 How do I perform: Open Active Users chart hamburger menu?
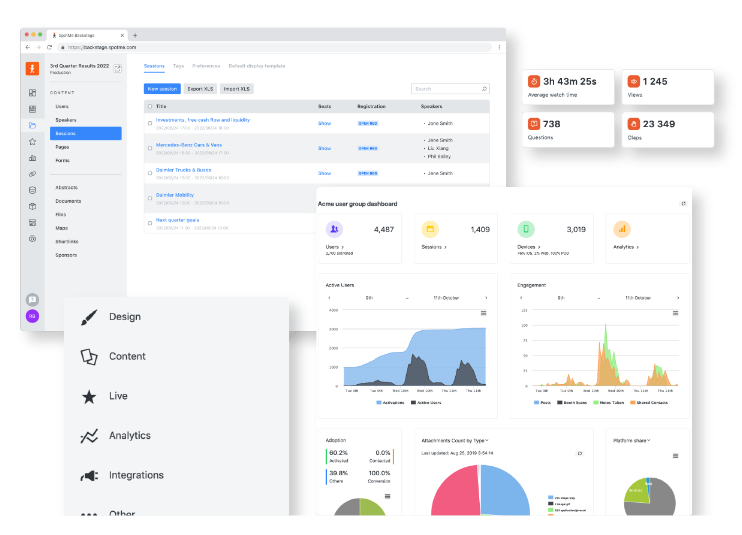pos(484,313)
